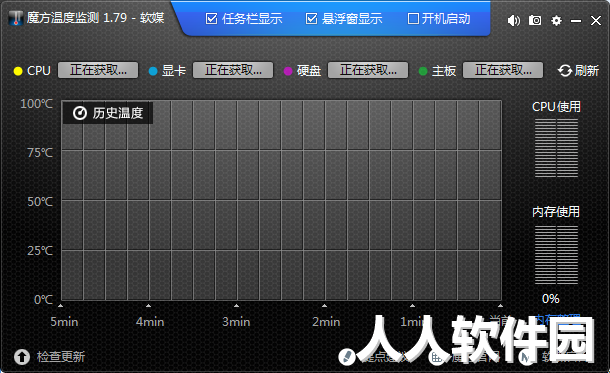Select the 历史温度 label
The height and width of the screenshot is (373, 610).
tap(118, 113)
